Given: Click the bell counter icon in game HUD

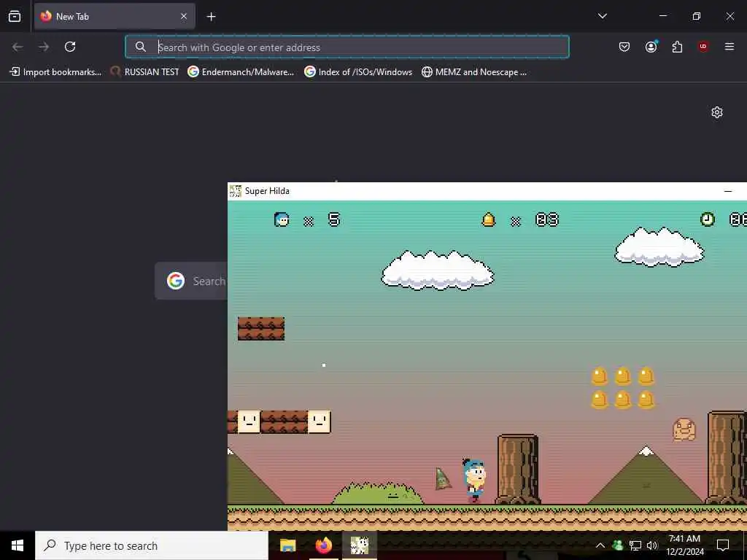Looking at the screenshot, I should pos(489,219).
